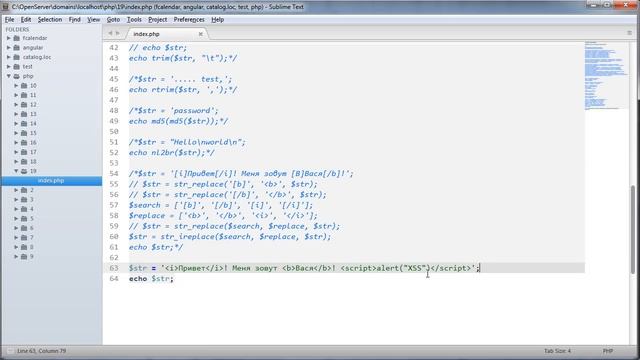Open the File menu
The height and width of the screenshot is (360, 640).
(9, 20)
